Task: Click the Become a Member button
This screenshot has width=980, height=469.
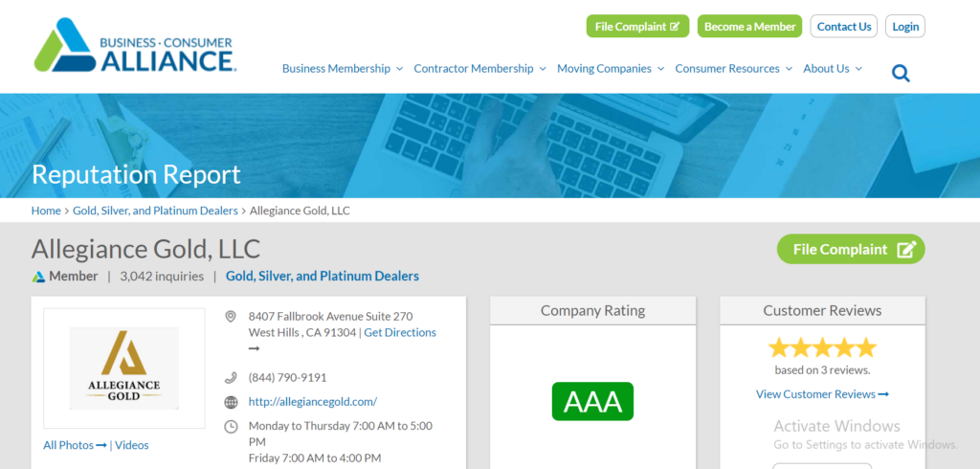Action: pyautogui.click(x=749, y=26)
